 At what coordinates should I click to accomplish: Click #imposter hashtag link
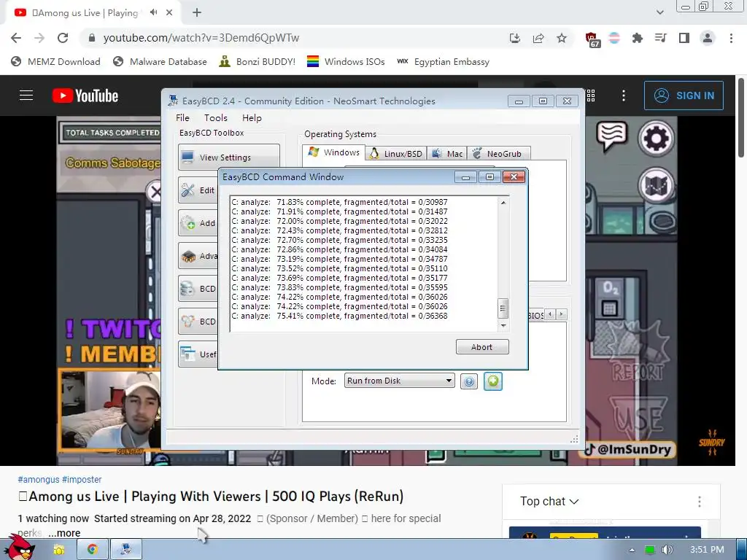coord(82,480)
